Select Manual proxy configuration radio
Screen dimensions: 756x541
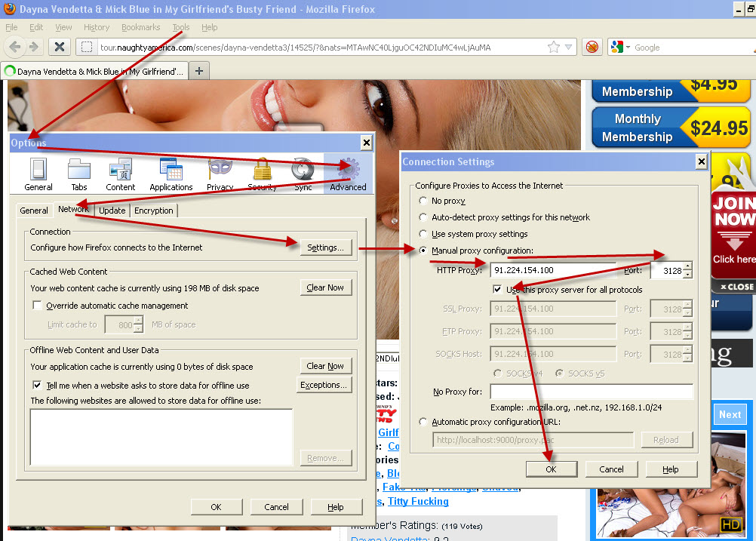tap(423, 251)
